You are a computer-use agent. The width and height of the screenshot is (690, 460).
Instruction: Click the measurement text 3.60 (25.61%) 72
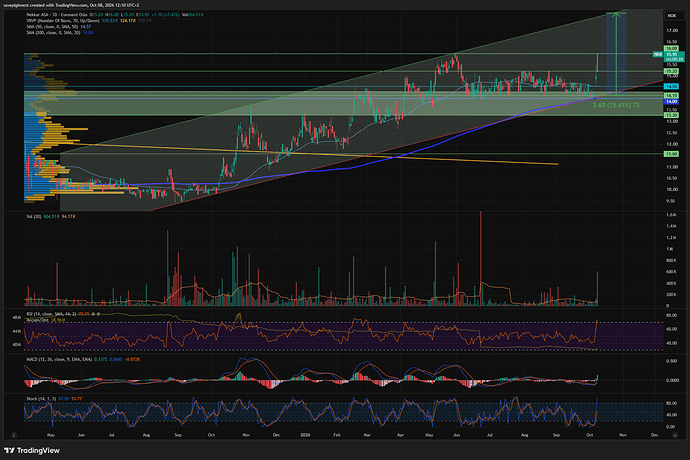(616, 105)
